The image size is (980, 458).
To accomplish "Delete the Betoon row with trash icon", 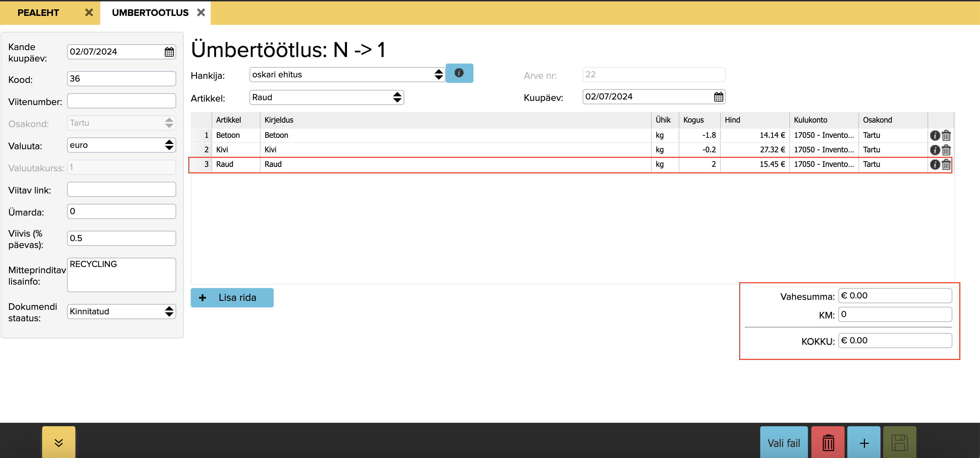I will point(946,135).
